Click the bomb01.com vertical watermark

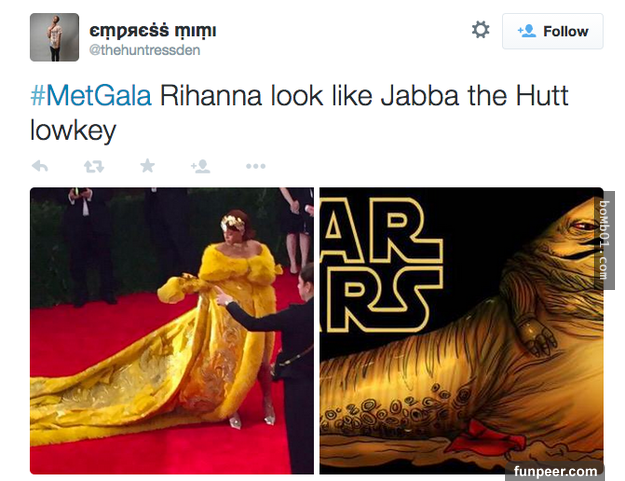(603, 240)
